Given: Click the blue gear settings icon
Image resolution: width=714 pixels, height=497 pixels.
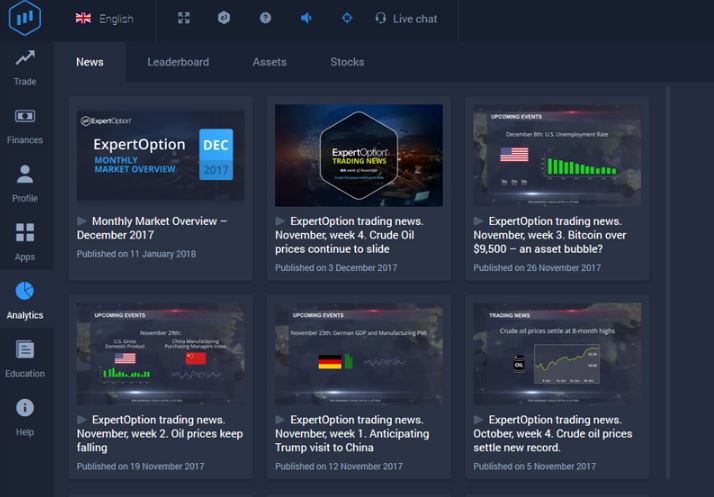Looking at the screenshot, I should pyautogui.click(x=347, y=18).
